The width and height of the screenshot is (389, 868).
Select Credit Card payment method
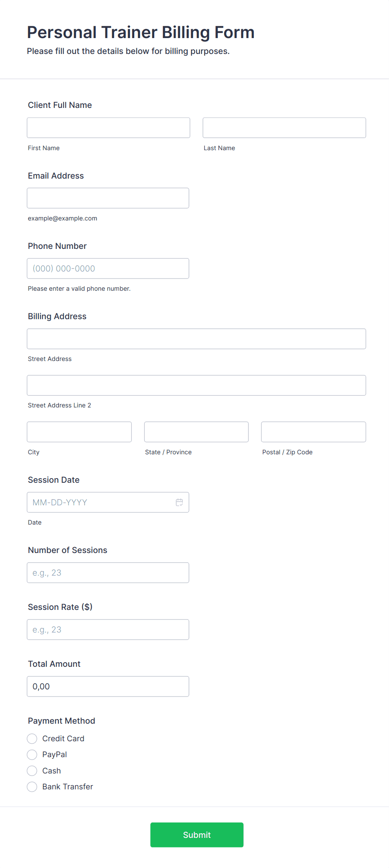pos(32,738)
